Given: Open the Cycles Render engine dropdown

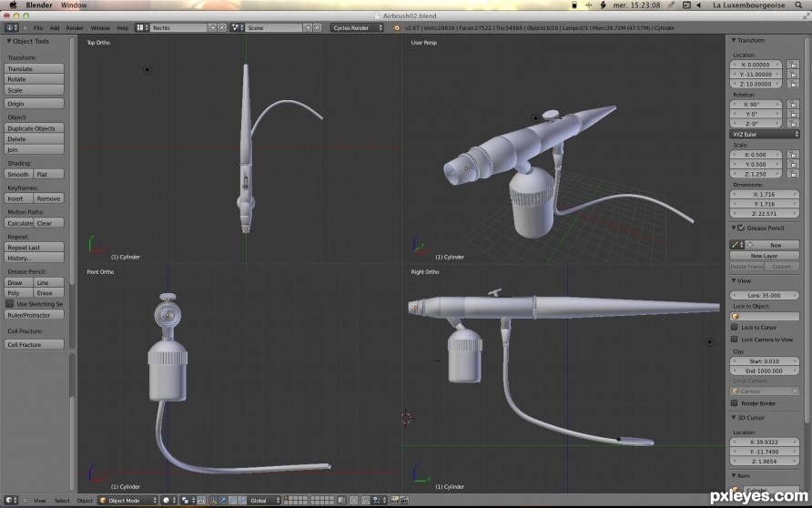Looking at the screenshot, I should [x=357, y=27].
